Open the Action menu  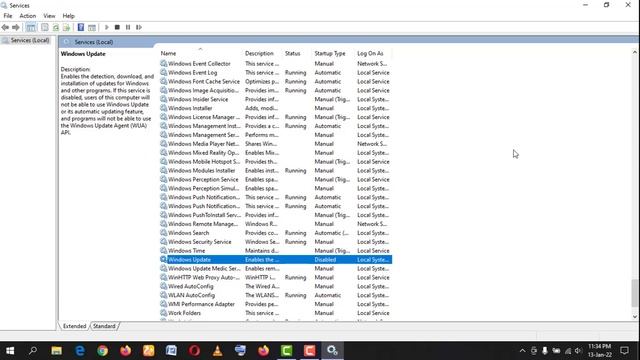point(28,16)
